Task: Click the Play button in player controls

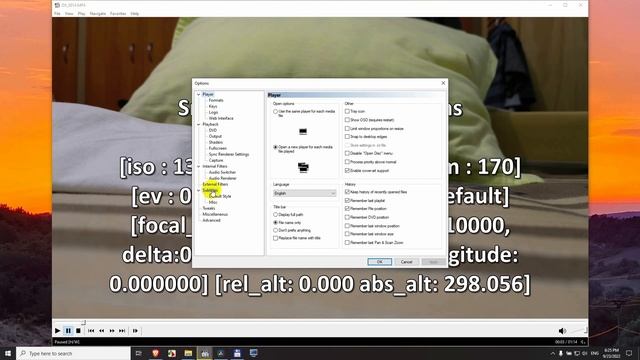Action: coord(58,331)
